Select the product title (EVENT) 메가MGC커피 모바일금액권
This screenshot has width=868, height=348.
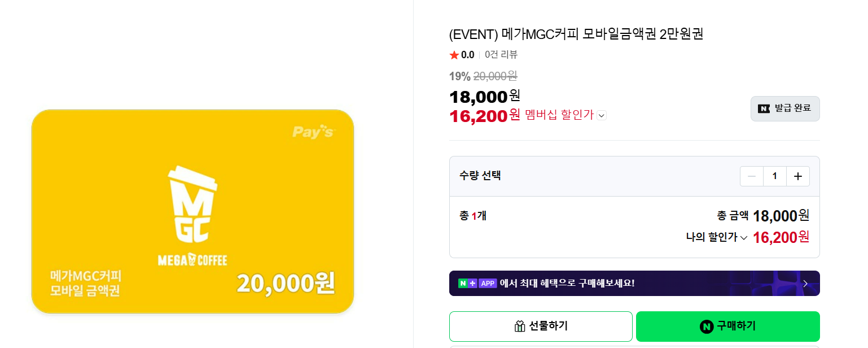tap(575, 35)
